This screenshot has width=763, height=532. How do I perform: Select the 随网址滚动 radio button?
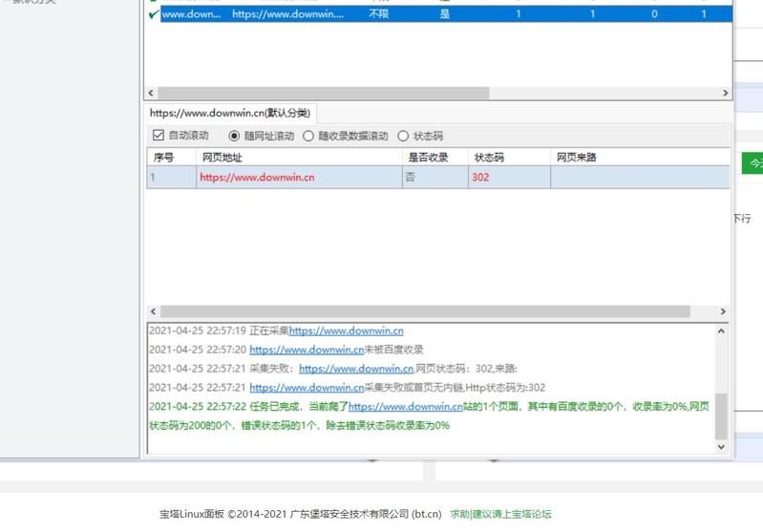point(235,137)
